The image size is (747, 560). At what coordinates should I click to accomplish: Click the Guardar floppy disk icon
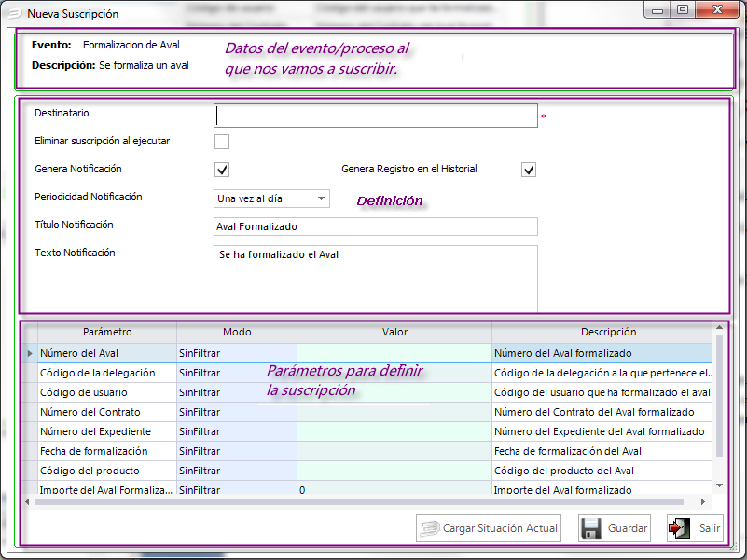[x=590, y=528]
